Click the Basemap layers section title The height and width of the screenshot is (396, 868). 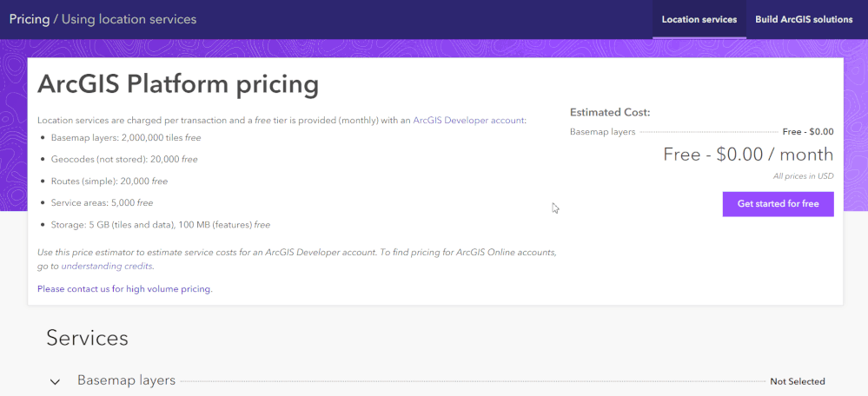point(126,380)
